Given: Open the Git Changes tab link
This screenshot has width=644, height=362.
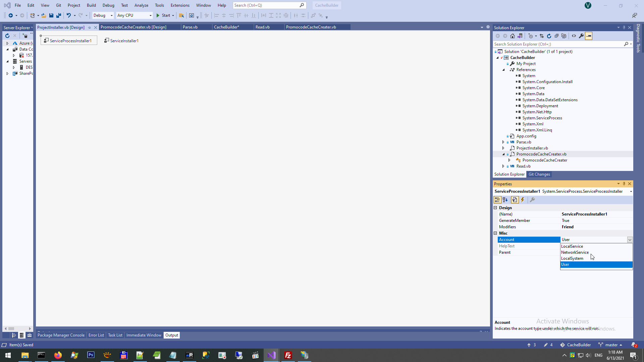Looking at the screenshot, I should point(539,174).
